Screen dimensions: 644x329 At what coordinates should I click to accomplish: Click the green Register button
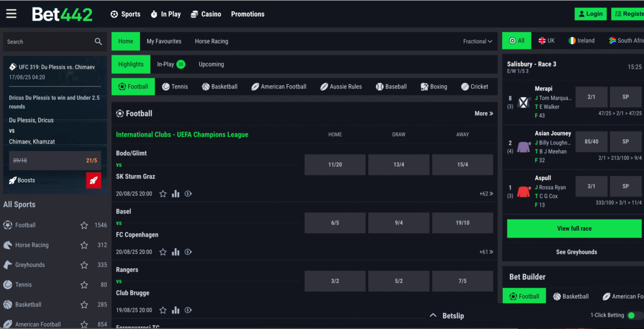627,14
